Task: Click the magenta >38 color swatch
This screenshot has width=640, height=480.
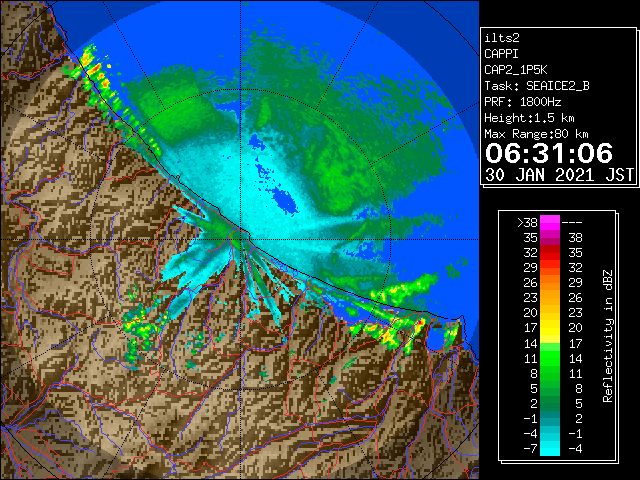Action: [550, 223]
